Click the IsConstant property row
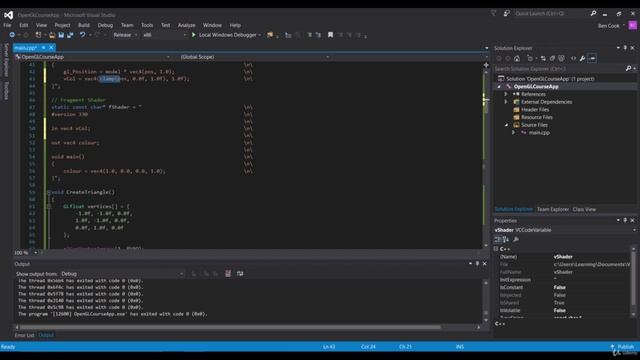The height and width of the screenshot is (360, 640). (563, 288)
